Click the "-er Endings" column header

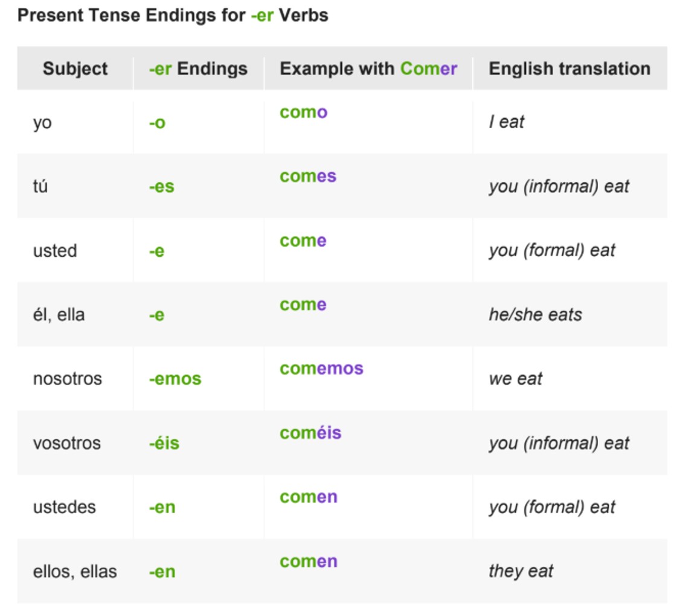pos(198,69)
